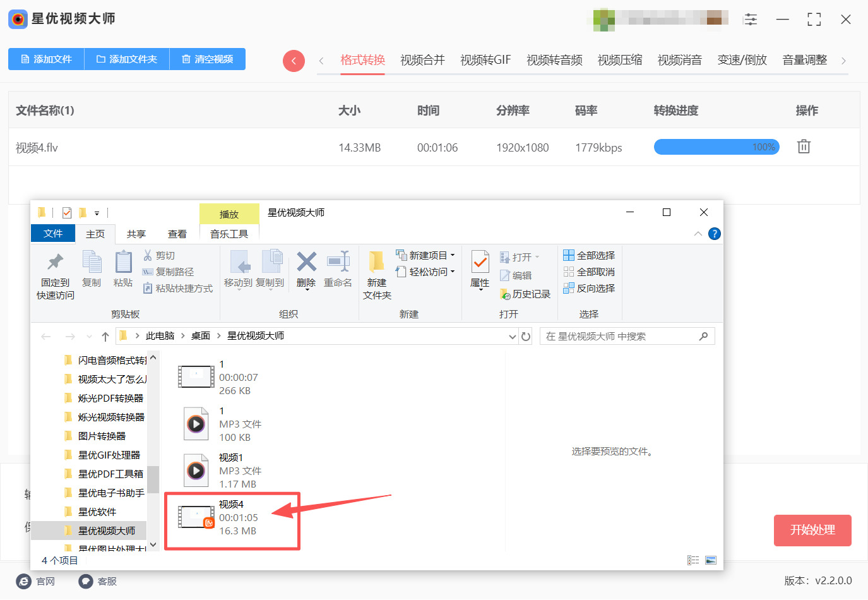This screenshot has width=868, height=600.
Task: Delete 视频4.flv with the trash icon
Action: point(804,147)
